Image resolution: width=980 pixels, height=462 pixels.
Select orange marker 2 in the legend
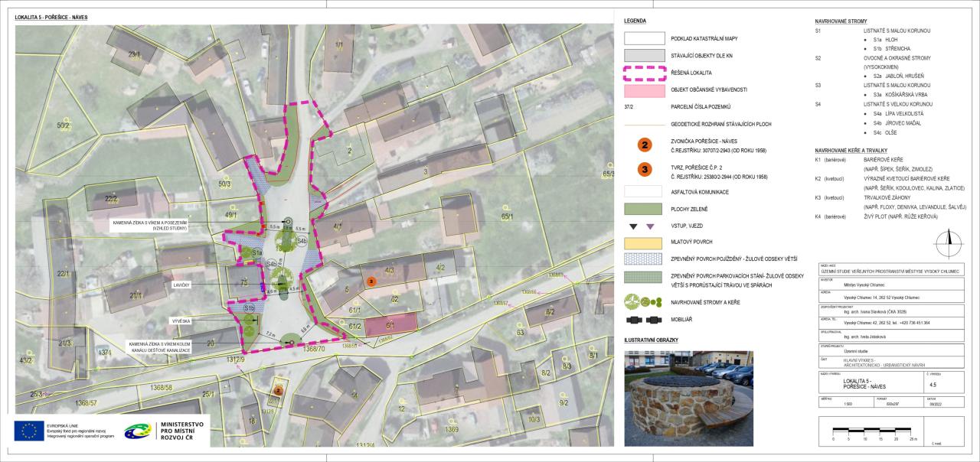[x=645, y=145]
